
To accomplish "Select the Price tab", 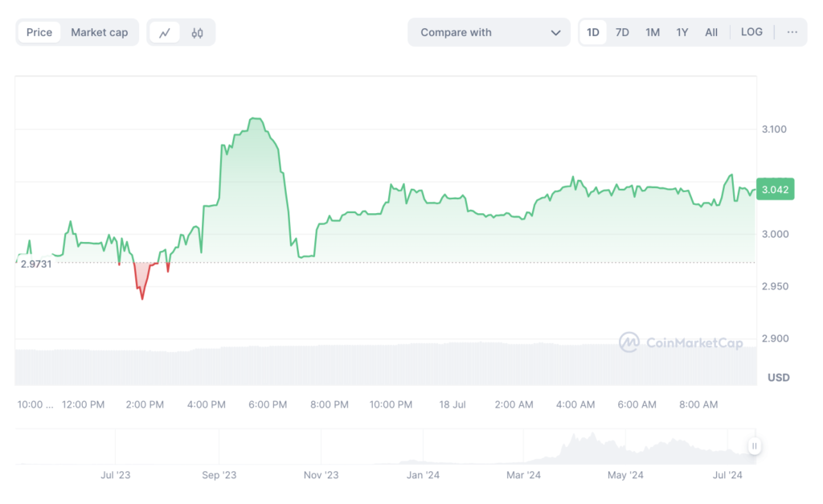I will tap(39, 32).
